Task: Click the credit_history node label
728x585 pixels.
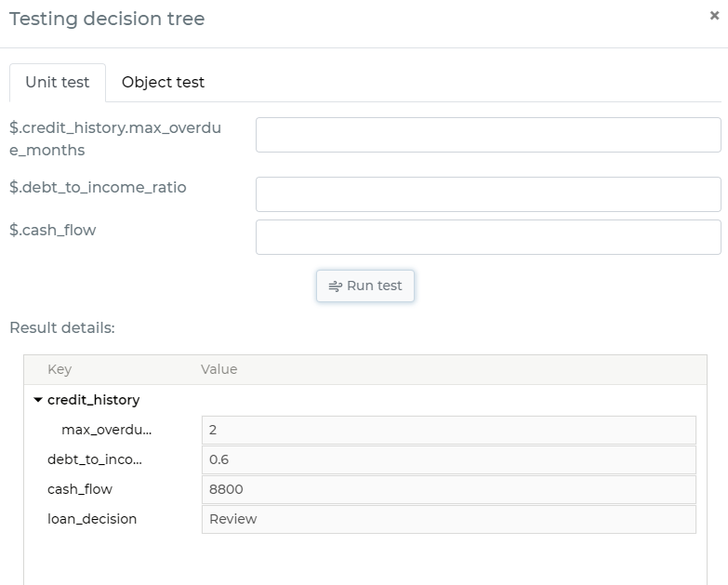Action: coord(93,400)
